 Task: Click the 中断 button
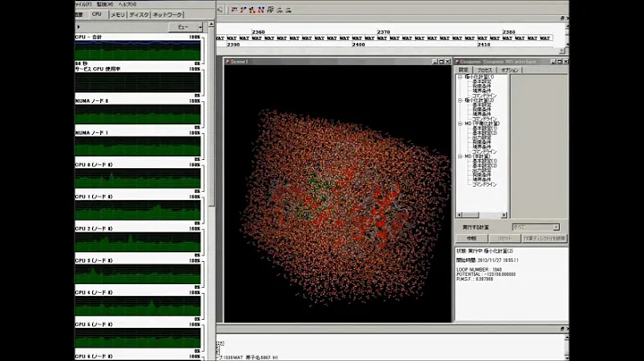[x=471, y=239]
